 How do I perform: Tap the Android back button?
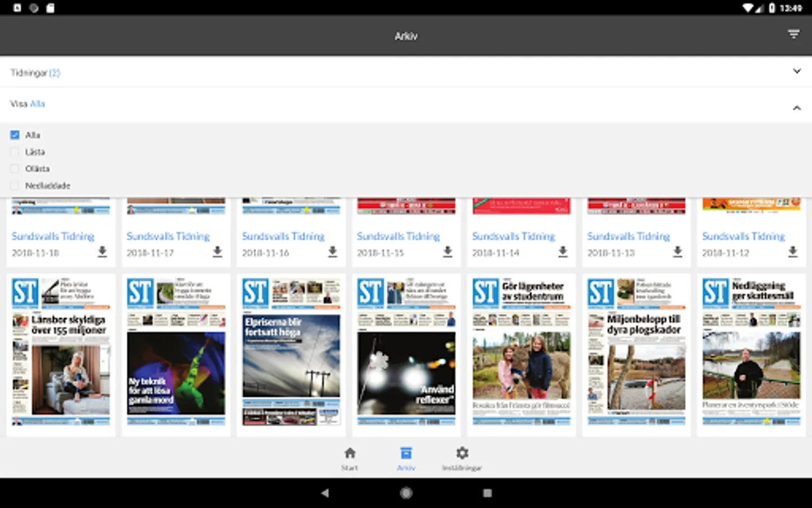(x=325, y=493)
